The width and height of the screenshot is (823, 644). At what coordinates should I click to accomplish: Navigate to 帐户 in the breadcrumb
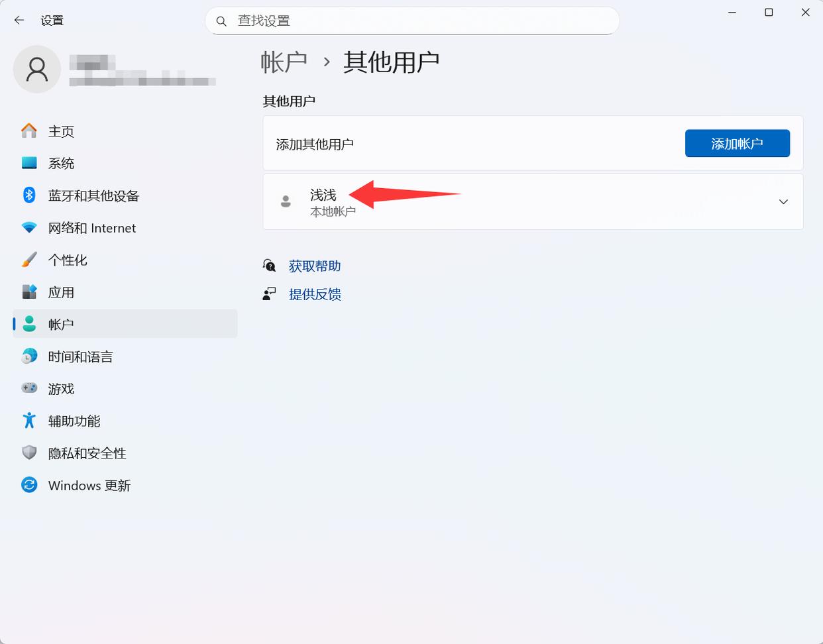(284, 62)
